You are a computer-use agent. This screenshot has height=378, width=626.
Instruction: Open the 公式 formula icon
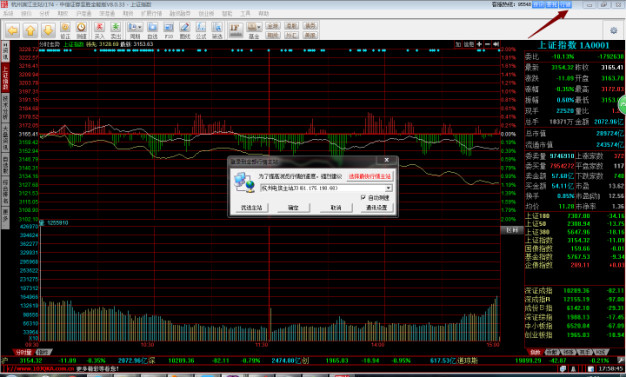click(201, 30)
